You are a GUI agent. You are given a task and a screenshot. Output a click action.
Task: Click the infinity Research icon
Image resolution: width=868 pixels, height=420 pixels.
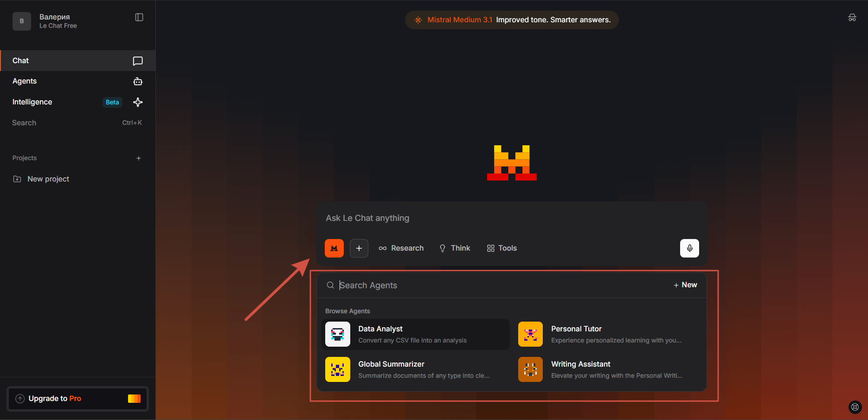tap(383, 248)
